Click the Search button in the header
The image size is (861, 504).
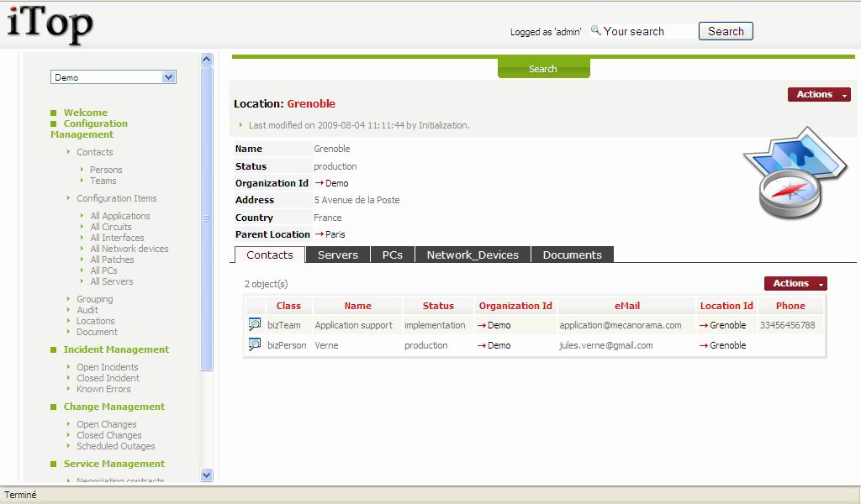click(726, 31)
